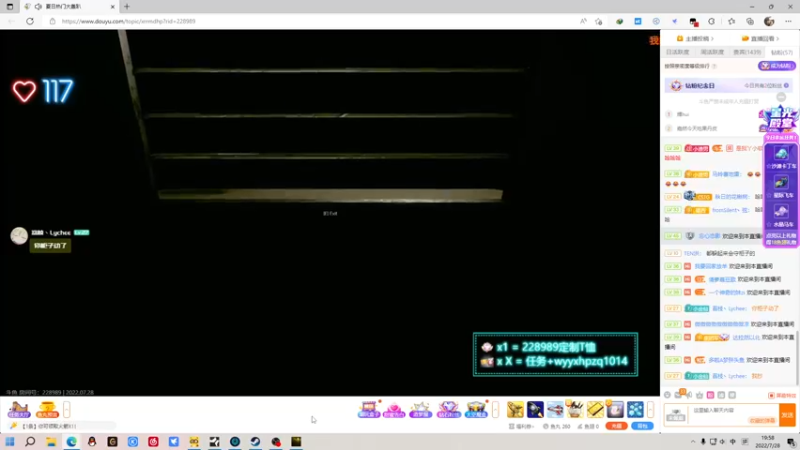Click the purple become-diamond-fan button

[777, 66]
